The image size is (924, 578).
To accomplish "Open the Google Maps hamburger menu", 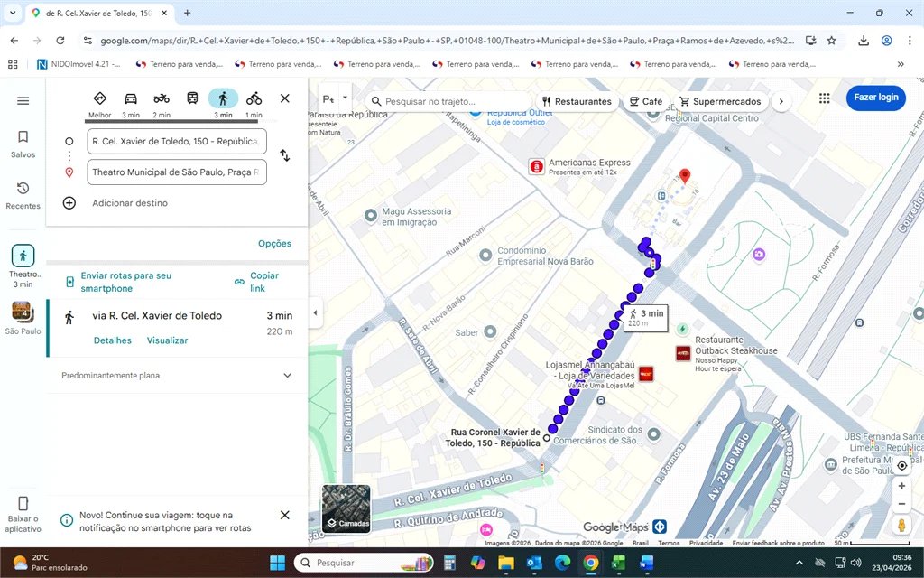I will coord(23,101).
